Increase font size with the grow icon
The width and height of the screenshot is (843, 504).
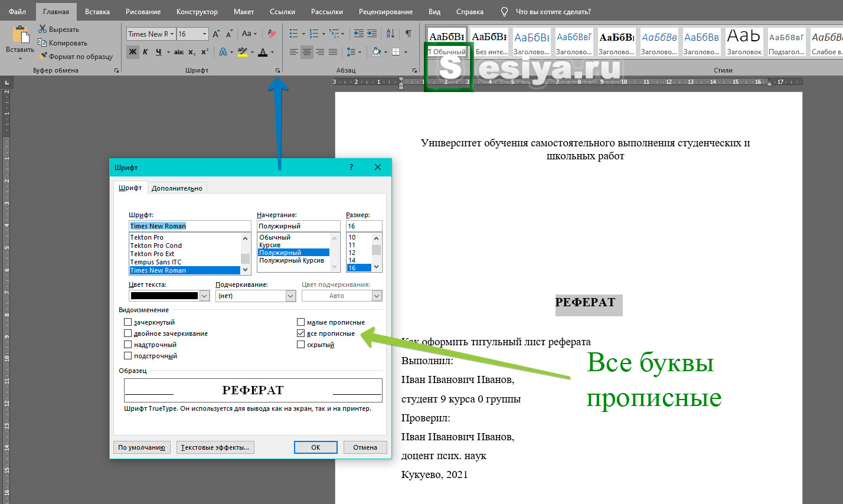click(x=216, y=34)
